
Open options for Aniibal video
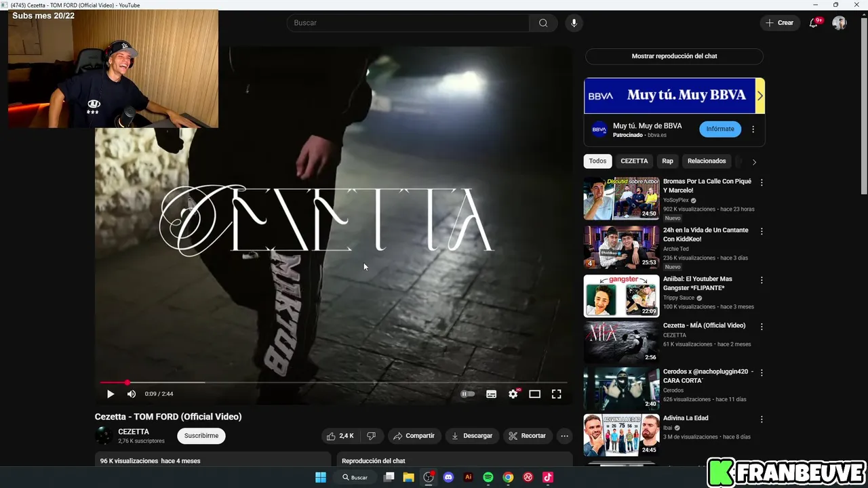[762, 281]
